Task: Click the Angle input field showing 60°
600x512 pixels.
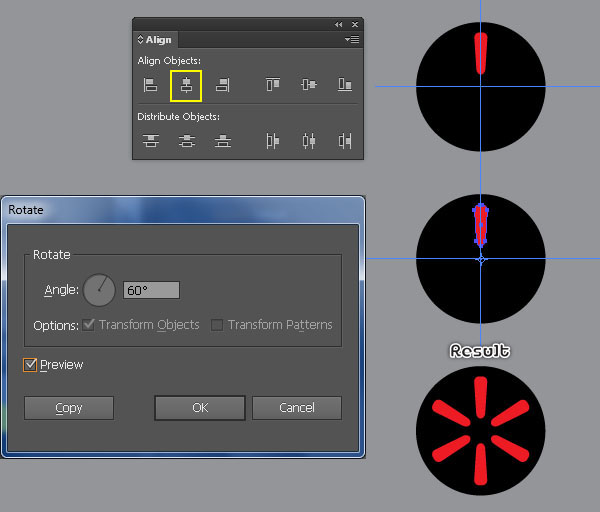Action: point(151,290)
